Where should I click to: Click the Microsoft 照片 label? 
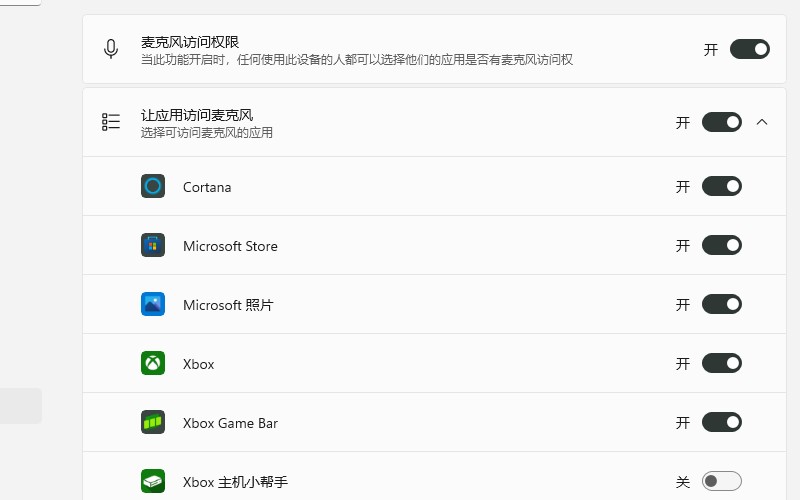pyautogui.click(x=228, y=305)
